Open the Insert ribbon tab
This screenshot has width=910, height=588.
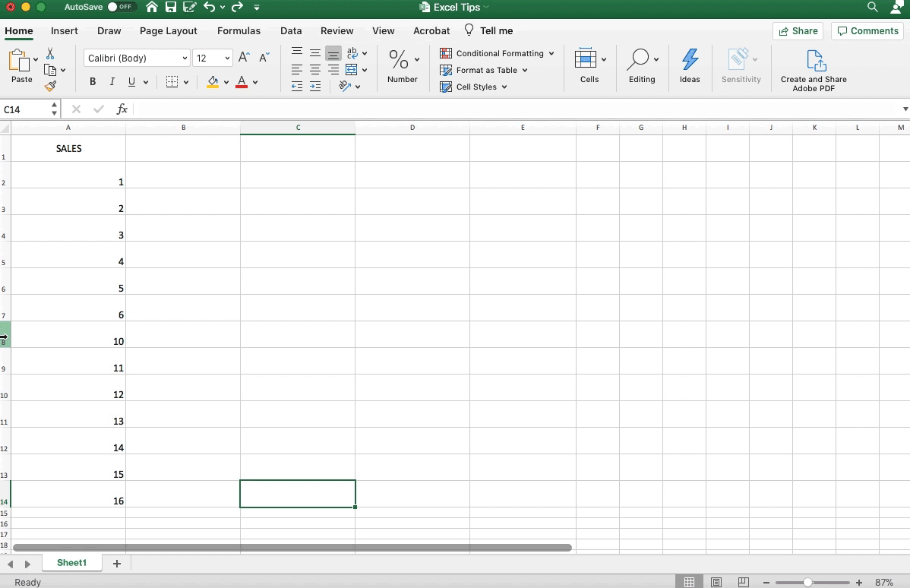pyautogui.click(x=64, y=31)
